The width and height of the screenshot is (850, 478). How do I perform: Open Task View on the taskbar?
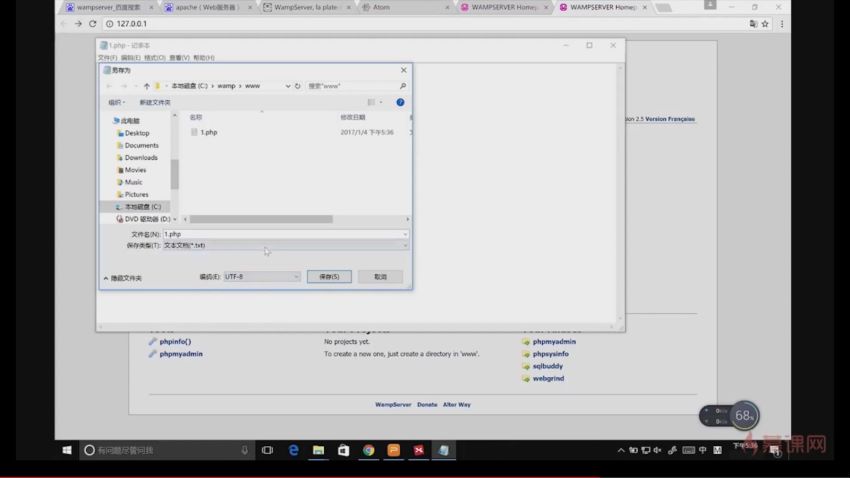point(267,450)
